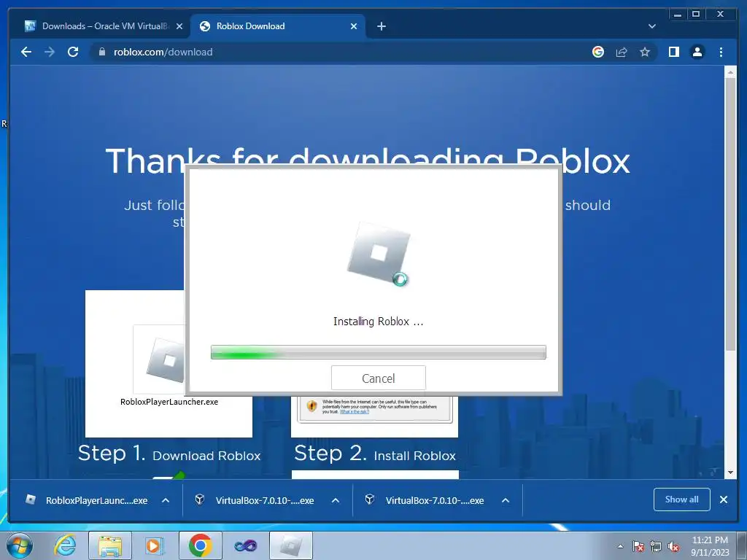
Task: Close the Roblox Download tab
Action: coord(354,26)
